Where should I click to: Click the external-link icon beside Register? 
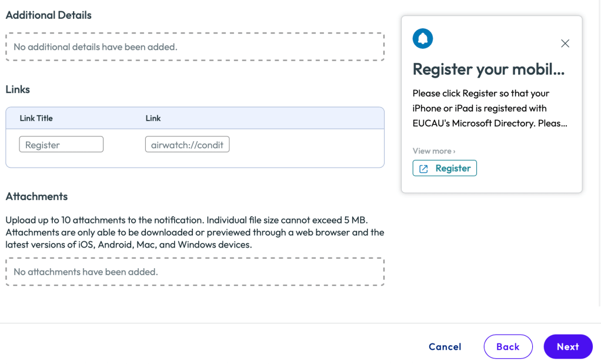tap(423, 169)
